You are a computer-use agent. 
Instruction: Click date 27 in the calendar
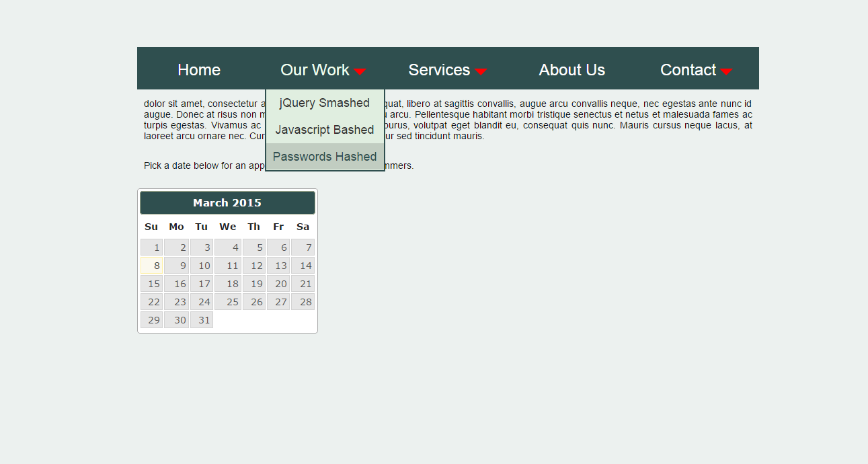pyautogui.click(x=278, y=302)
